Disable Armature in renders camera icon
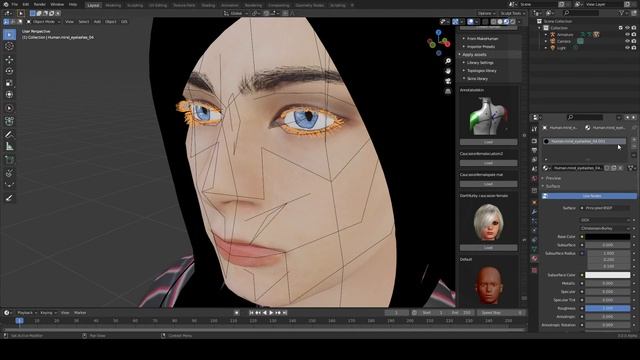Viewport: 640px width, 360px height. (634, 35)
